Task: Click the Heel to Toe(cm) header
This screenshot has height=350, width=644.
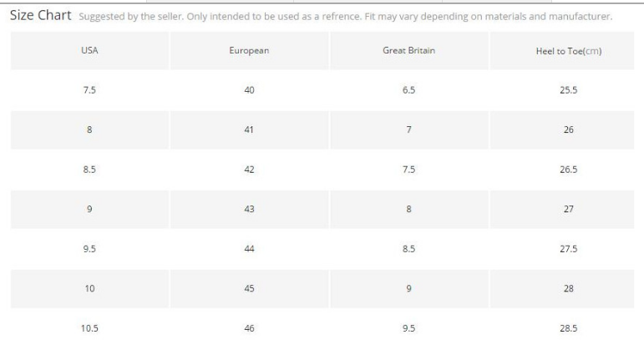Action: 569,51
